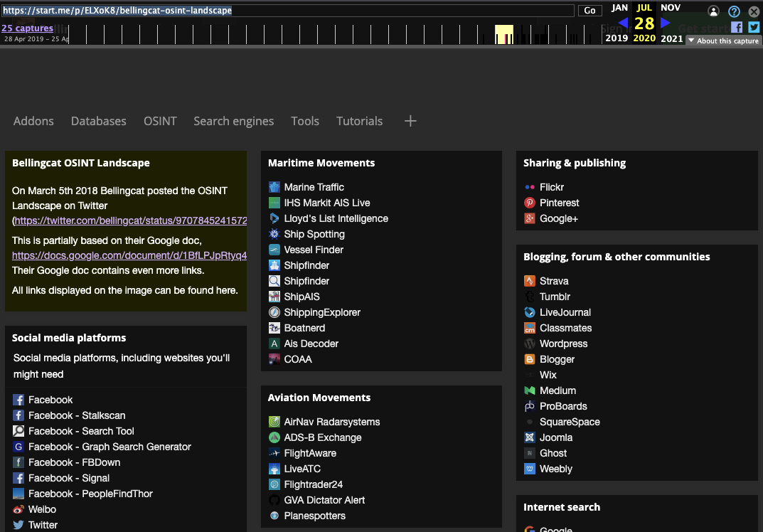Viewport: 763px width, 532px height.
Task: Click the Wayback URL input field
Action: (288, 11)
